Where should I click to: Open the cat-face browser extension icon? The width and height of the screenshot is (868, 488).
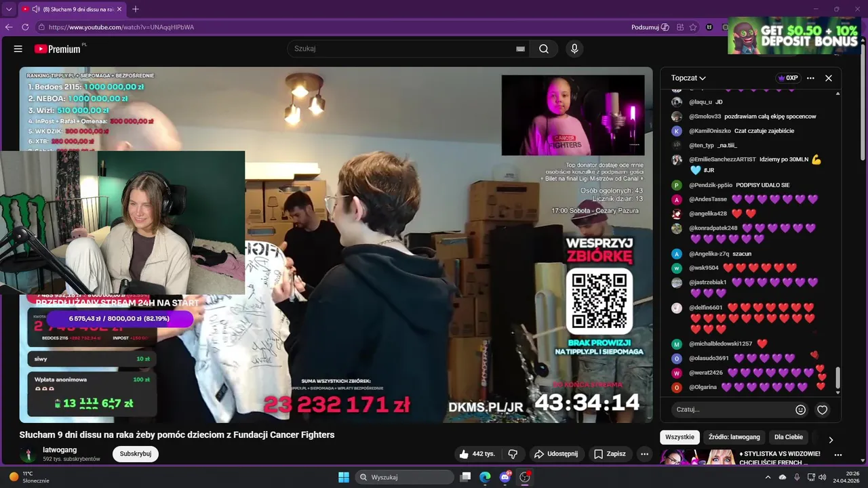click(709, 27)
